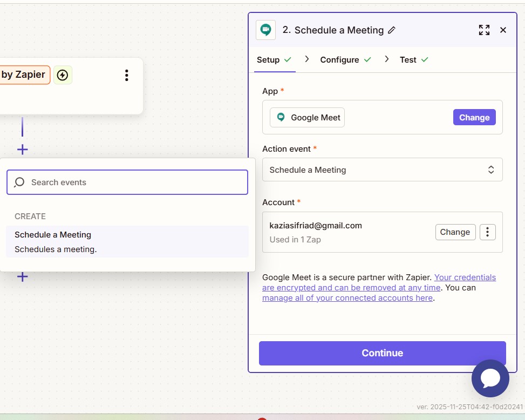The width and height of the screenshot is (525, 420).
Task: Click the lightning bolt icon on trigger
Action: pos(63,75)
